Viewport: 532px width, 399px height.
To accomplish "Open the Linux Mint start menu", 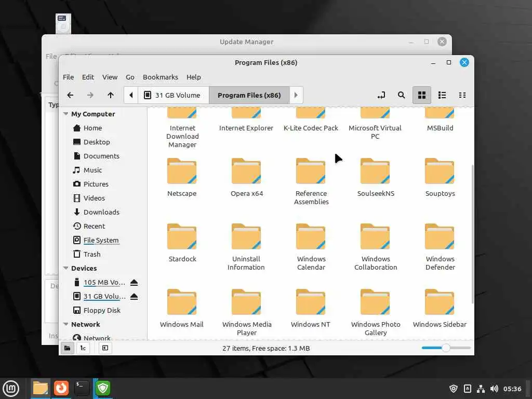I will [x=11, y=389].
